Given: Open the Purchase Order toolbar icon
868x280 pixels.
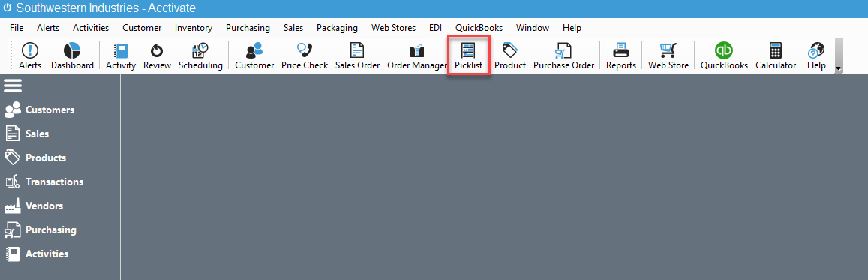Looking at the screenshot, I should coord(563,56).
